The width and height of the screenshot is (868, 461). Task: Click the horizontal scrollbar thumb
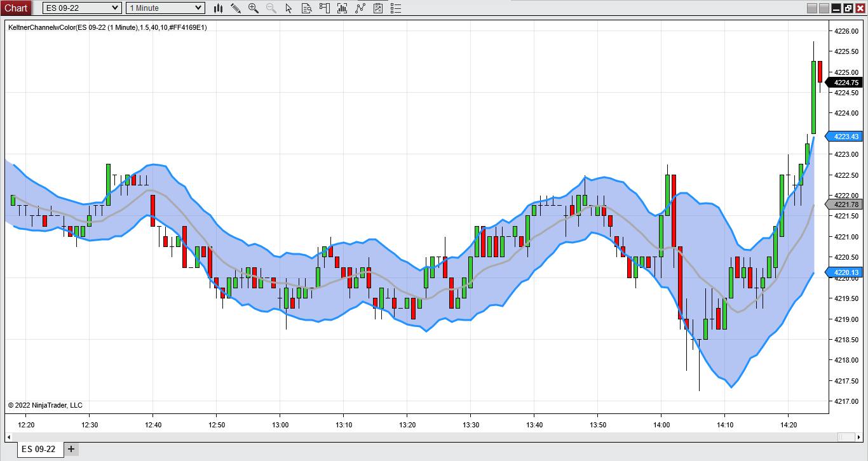846,437
